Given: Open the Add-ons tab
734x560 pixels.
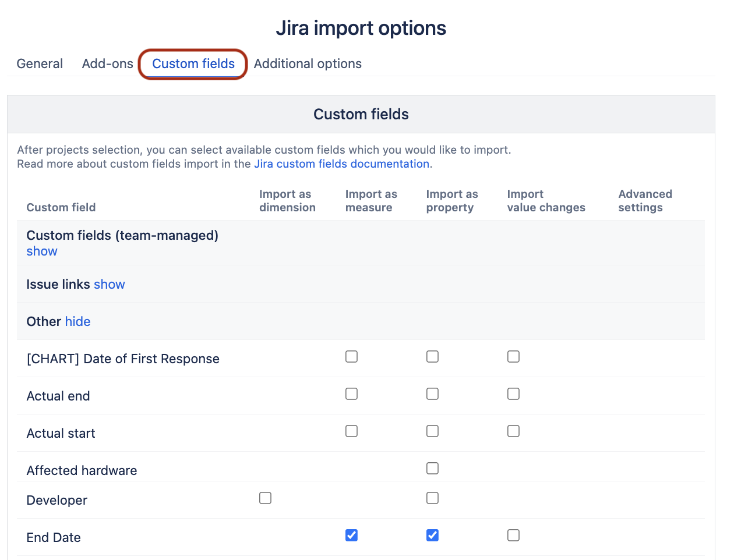Looking at the screenshot, I should coord(107,63).
